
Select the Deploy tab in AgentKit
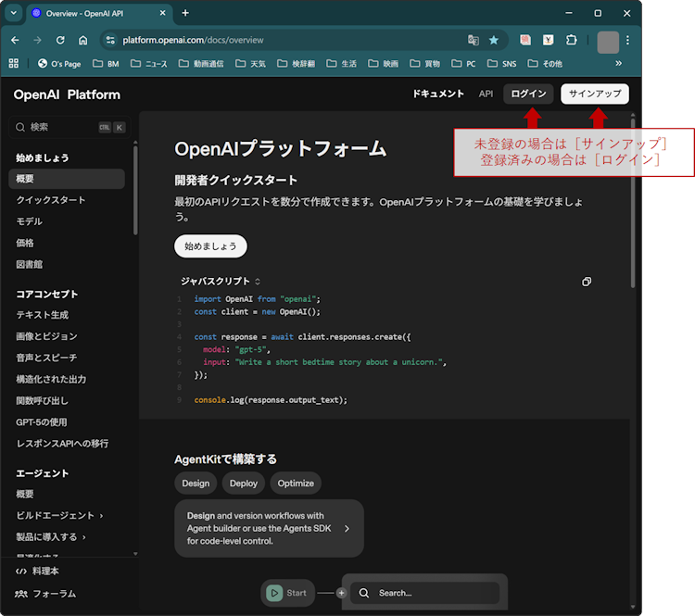[244, 483]
